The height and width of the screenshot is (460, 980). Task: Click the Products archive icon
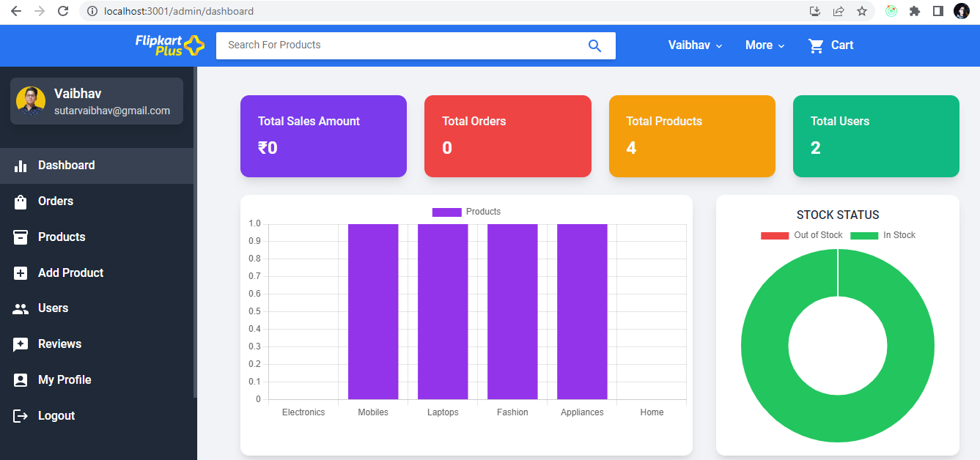pyautogui.click(x=21, y=237)
